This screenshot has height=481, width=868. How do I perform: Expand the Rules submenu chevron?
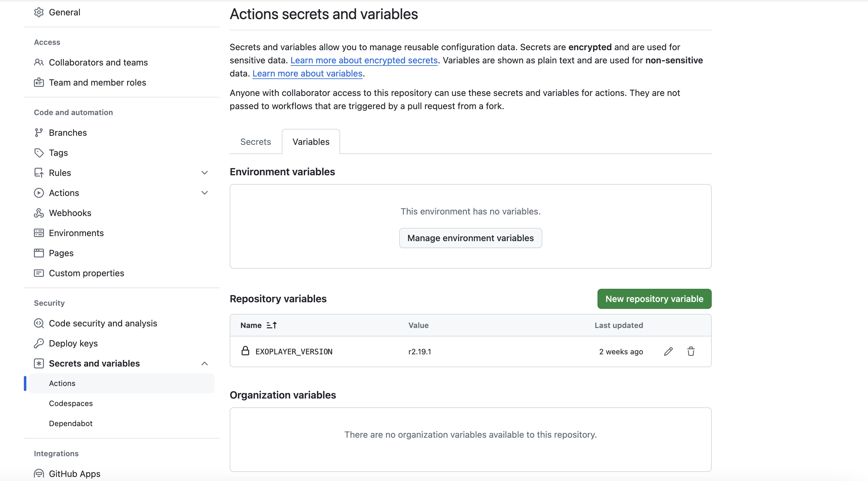coord(205,173)
